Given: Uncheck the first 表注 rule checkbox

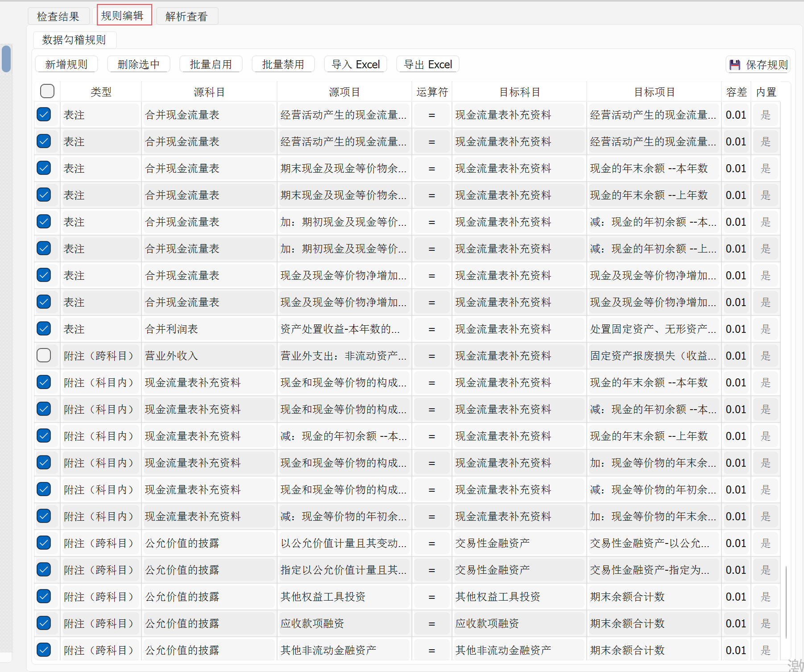Looking at the screenshot, I should 44,115.
